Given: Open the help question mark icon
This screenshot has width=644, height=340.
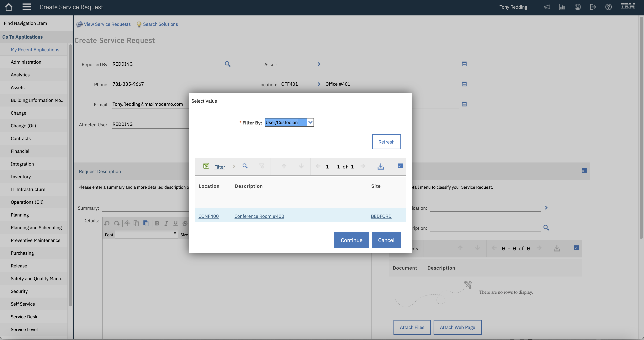Looking at the screenshot, I should (x=608, y=7).
